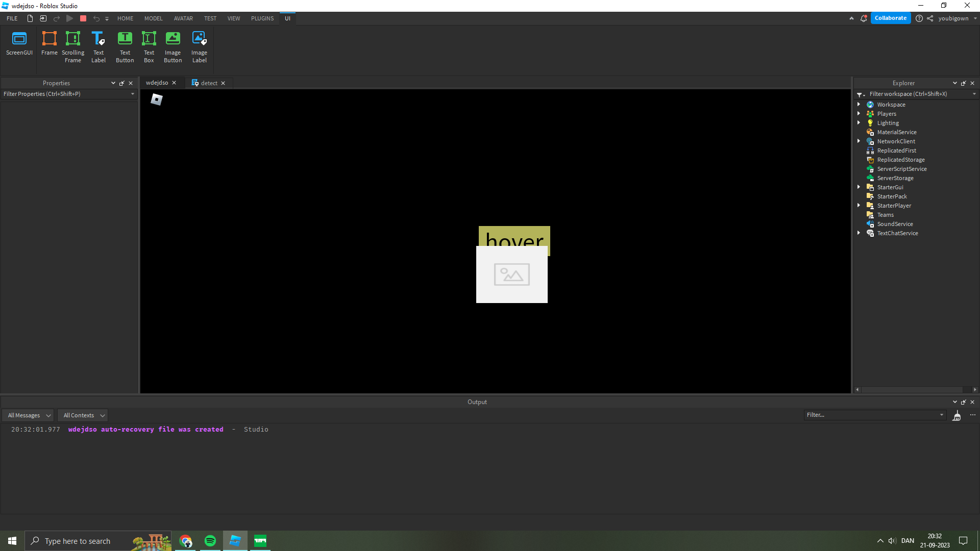This screenshot has height=551, width=980.
Task: Switch to the MODEL ribbon tab
Action: pyautogui.click(x=153, y=18)
